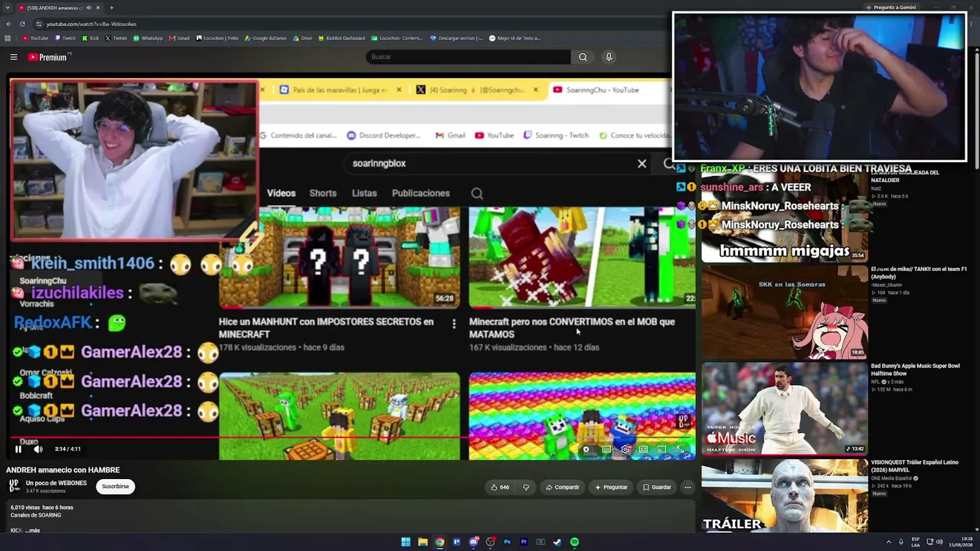Save the video with Guardar
This screenshot has width=980, height=551.
click(x=657, y=487)
